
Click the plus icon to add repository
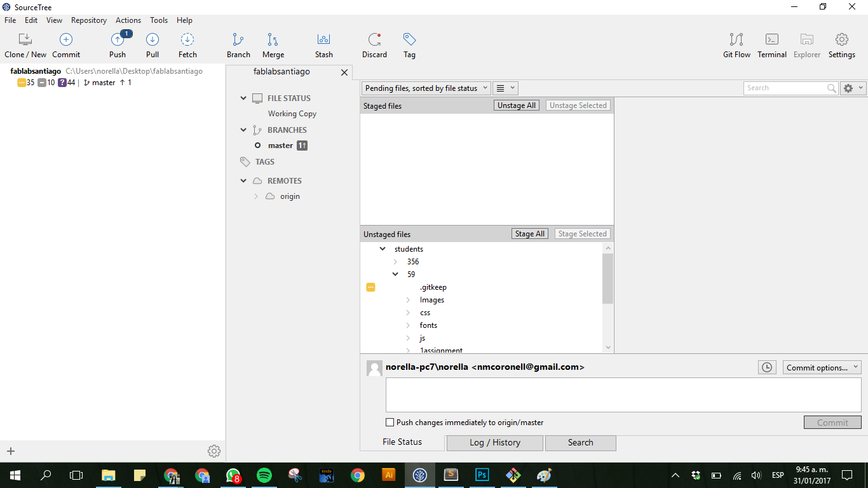click(x=11, y=451)
